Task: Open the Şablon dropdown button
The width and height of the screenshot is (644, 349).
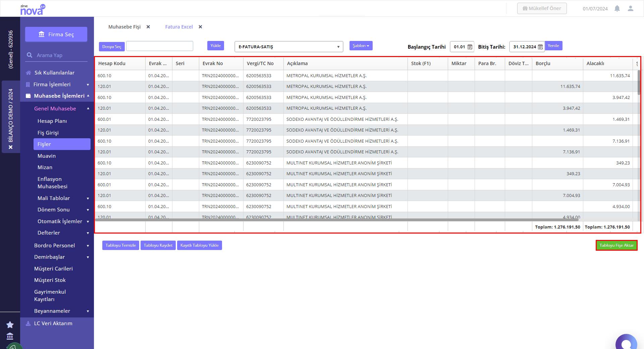Action: pyautogui.click(x=361, y=46)
